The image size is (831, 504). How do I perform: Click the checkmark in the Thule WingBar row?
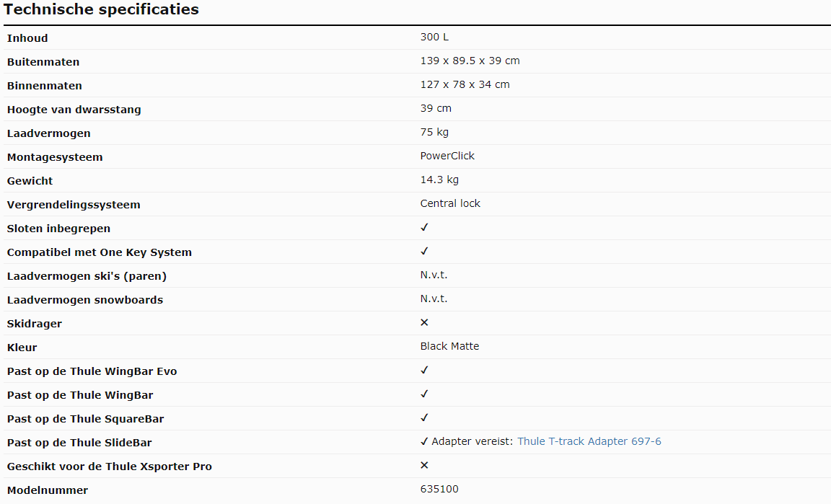pyautogui.click(x=424, y=394)
